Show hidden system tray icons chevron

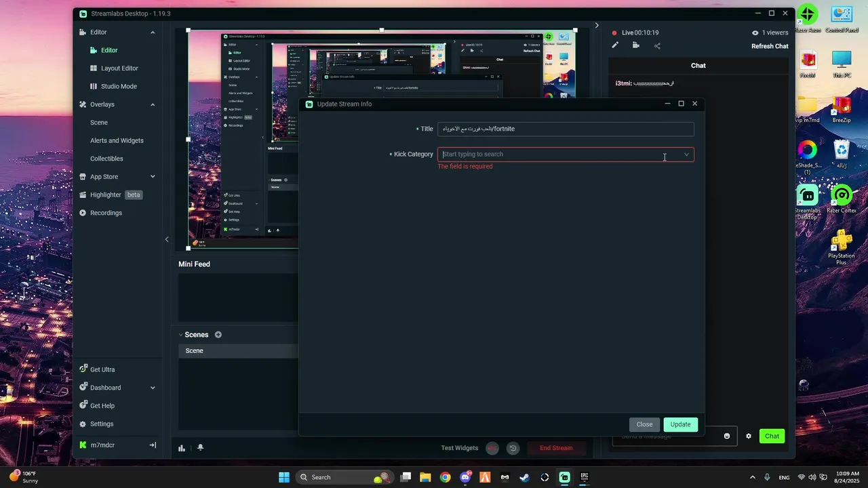tap(752, 477)
